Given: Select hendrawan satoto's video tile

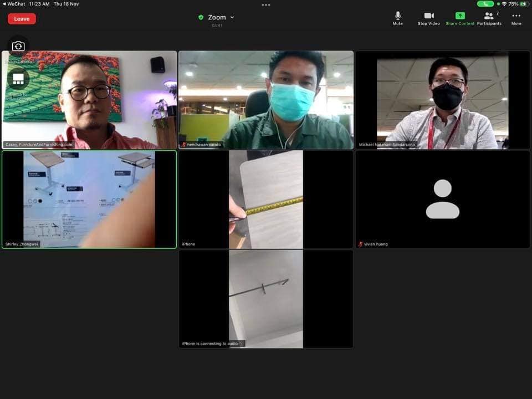Looking at the screenshot, I should coord(266,100).
